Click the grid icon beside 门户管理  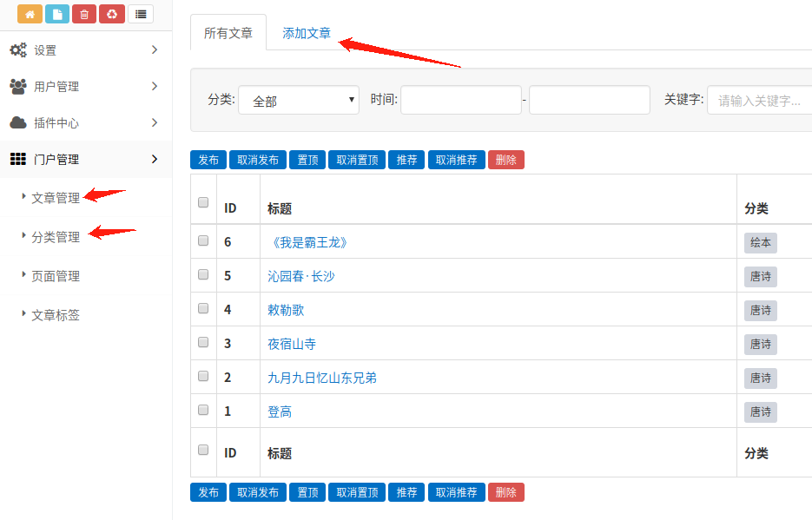pyautogui.click(x=18, y=159)
